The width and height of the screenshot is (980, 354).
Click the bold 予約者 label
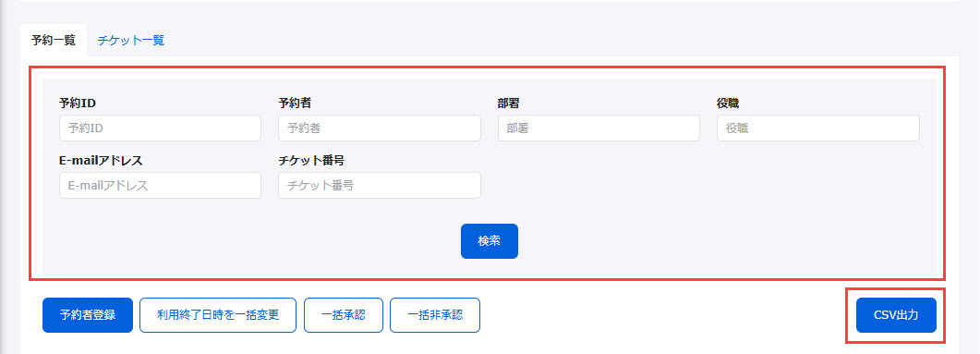[x=295, y=104]
